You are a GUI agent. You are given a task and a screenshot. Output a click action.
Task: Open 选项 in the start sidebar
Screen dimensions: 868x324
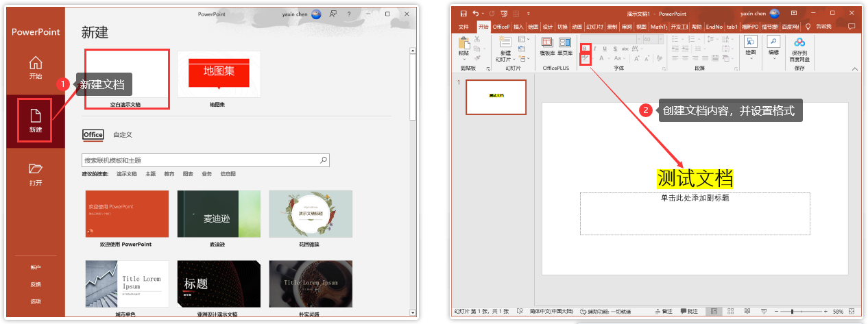coord(35,301)
